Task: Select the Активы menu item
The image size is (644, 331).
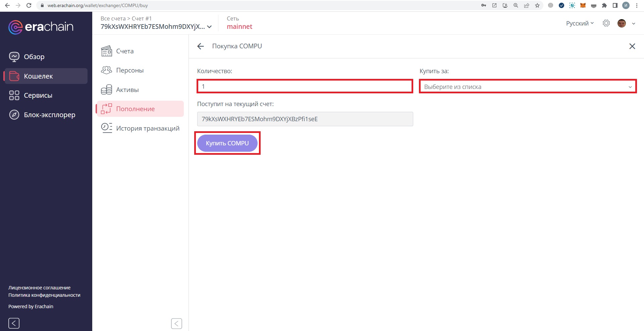Action: (127, 90)
